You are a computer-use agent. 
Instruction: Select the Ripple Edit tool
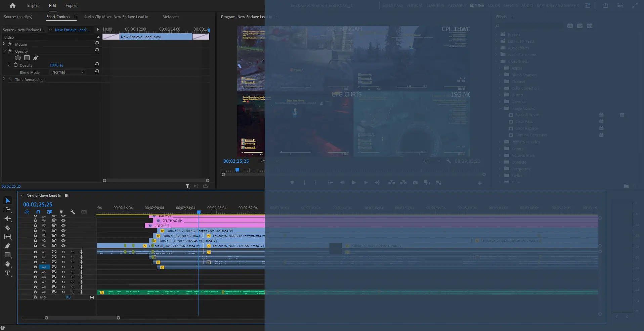coord(8,219)
